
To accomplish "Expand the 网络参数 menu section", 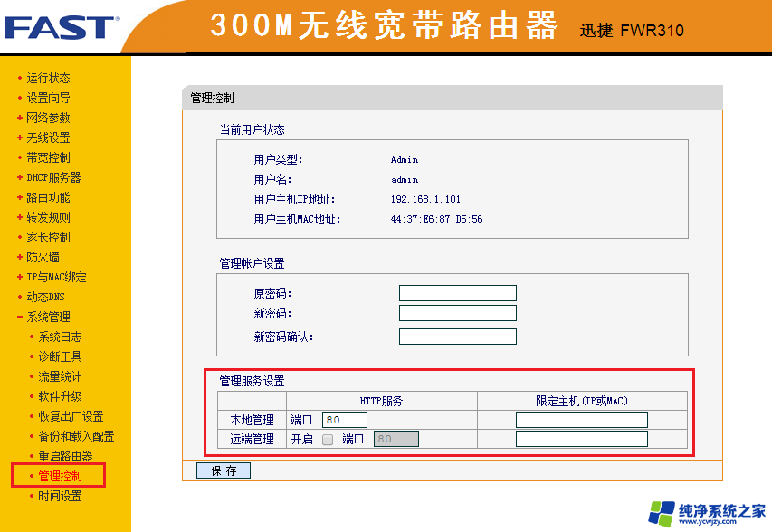I will click(47, 118).
